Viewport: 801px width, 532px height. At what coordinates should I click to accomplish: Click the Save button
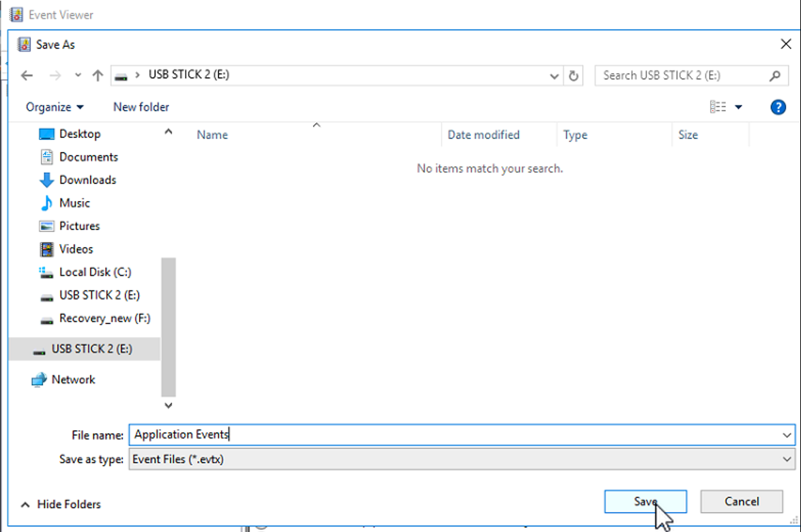click(645, 502)
